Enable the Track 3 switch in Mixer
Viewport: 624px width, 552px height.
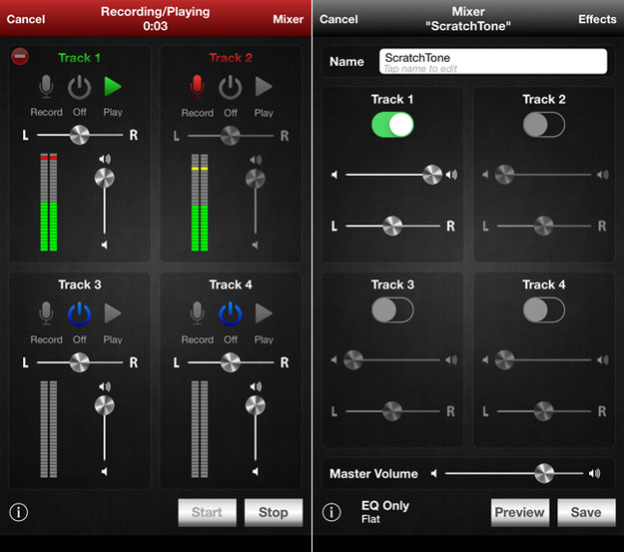coord(392,310)
